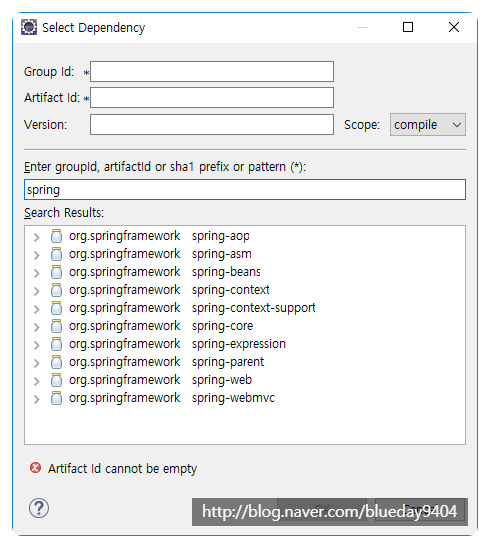Focus the Artifact Id input field
This screenshot has width=490, height=548.
pyautogui.click(x=212, y=98)
